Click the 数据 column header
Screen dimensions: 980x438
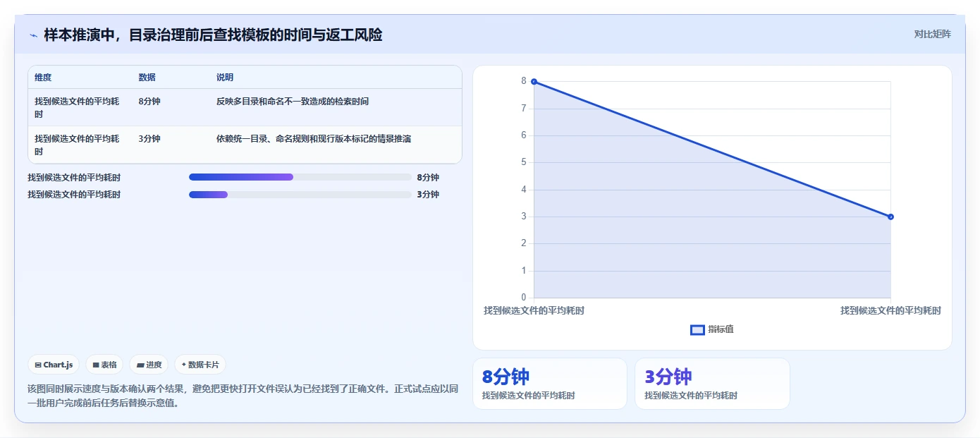click(147, 78)
